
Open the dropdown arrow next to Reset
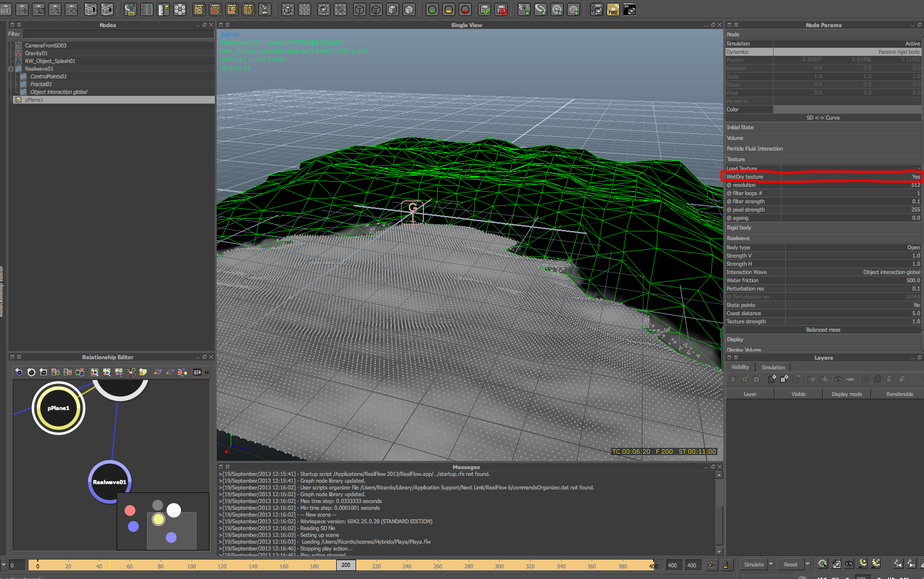click(807, 564)
